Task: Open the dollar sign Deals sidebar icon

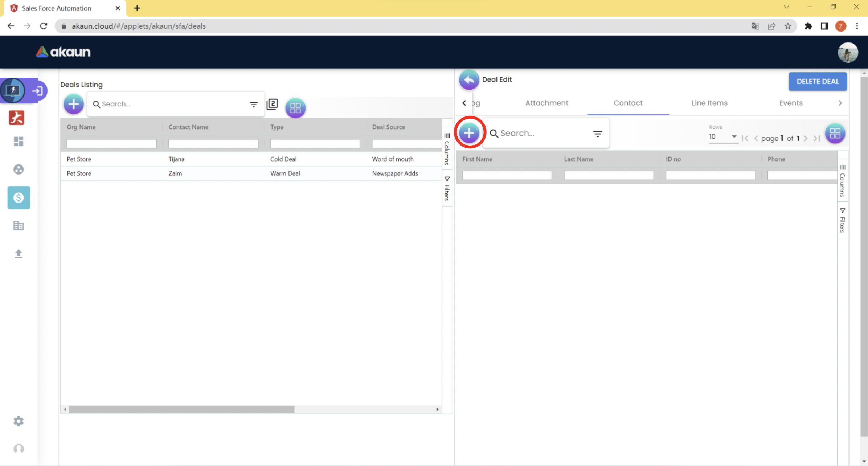Action: tap(19, 197)
